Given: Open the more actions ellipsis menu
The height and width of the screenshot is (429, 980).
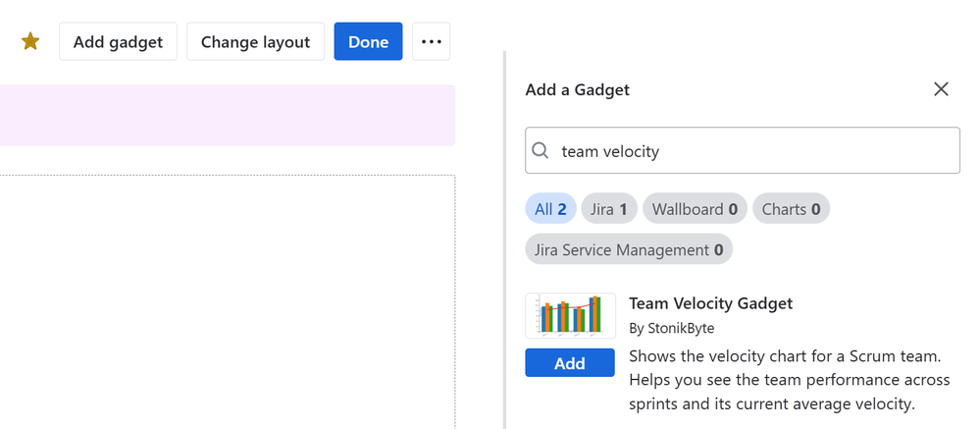Looking at the screenshot, I should pos(431,42).
